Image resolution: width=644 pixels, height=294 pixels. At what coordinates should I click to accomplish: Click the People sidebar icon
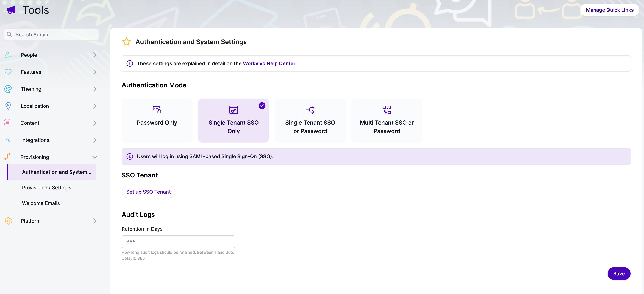[8, 55]
